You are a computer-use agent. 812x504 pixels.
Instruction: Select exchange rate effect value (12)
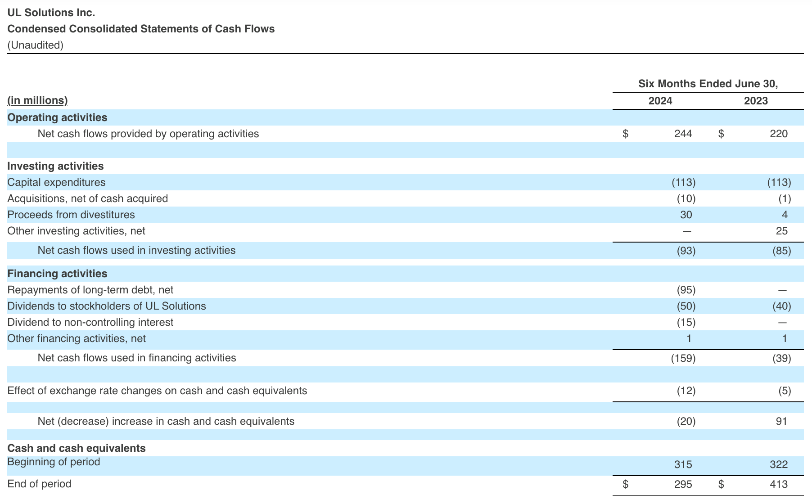[x=686, y=391]
